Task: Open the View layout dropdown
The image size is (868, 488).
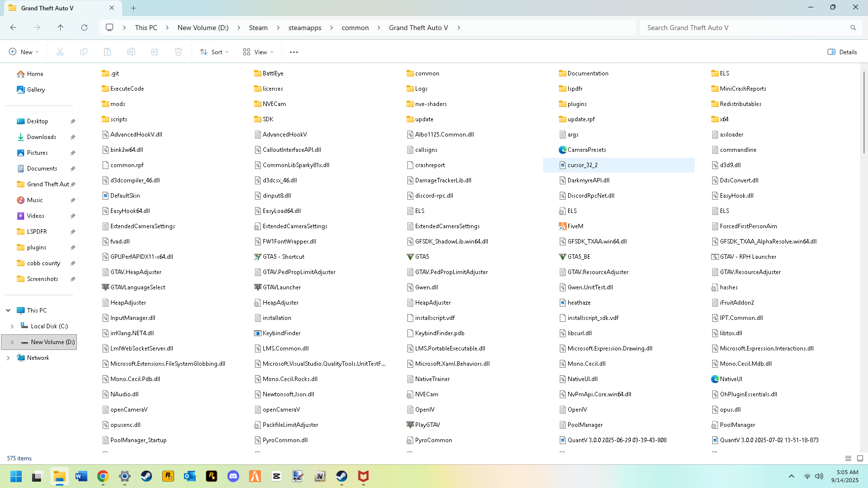Action: 258,52
